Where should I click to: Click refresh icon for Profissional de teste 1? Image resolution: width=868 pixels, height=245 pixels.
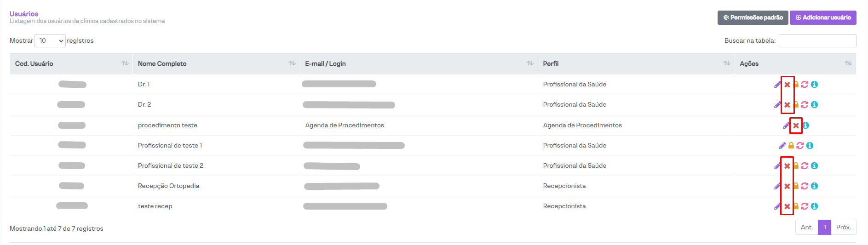click(800, 146)
